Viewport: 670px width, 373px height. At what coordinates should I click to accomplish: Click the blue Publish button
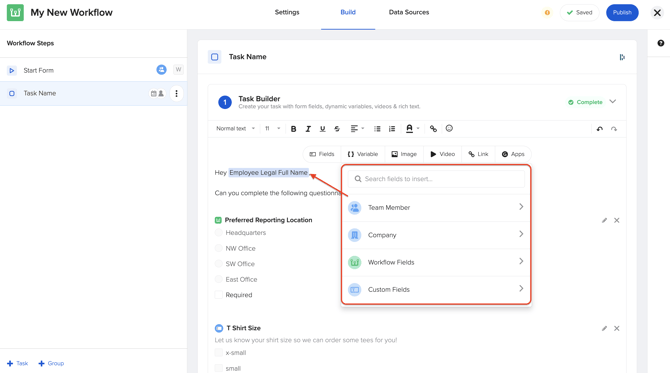[622, 12]
